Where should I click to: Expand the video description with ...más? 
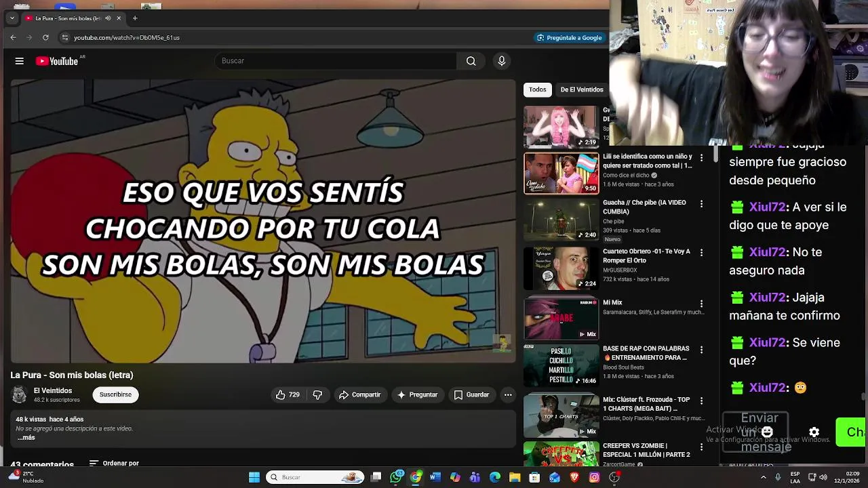click(26, 438)
